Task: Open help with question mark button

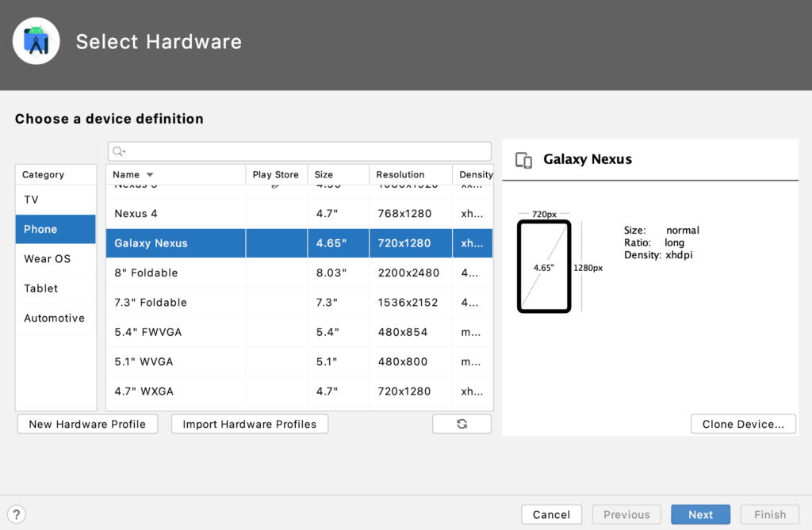Action: [17, 514]
